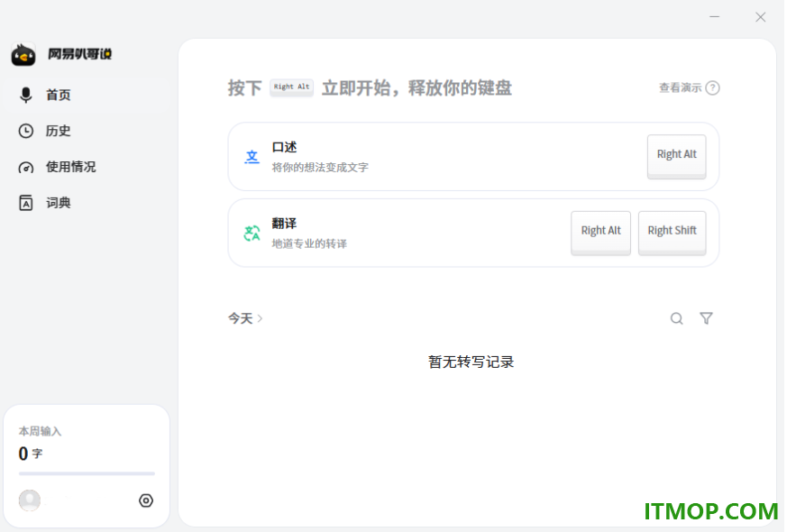Image resolution: width=787 pixels, height=532 pixels.
Task: Click the small Right Alt key in the heading
Action: pyautogui.click(x=291, y=87)
